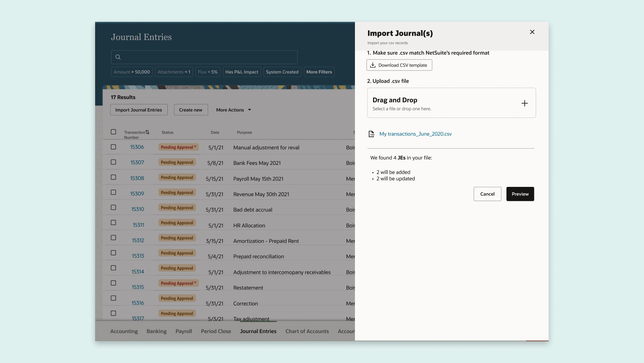Screen dimensions: 644x363
Task: Close the Import Journal(s) panel
Action: pos(532,32)
